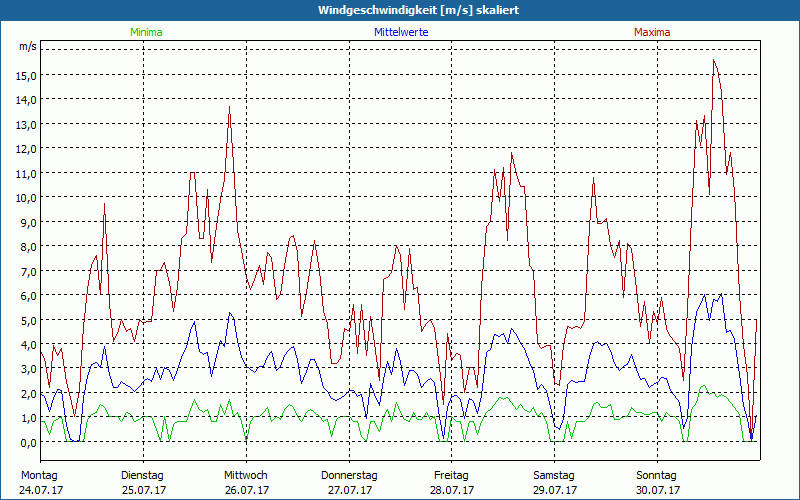This screenshot has height=500, width=800.
Task: Click the '4,0' y-axis value
Action: click(x=28, y=345)
